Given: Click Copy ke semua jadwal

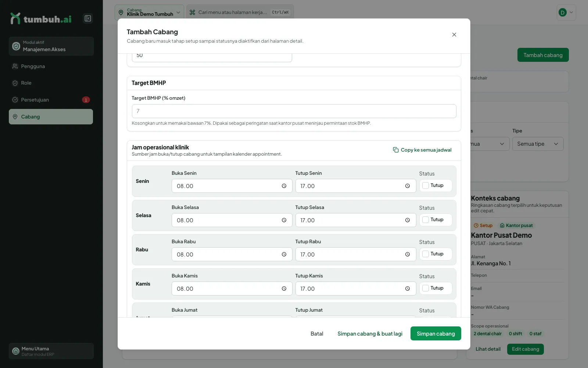Looking at the screenshot, I should (x=422, y=150).
